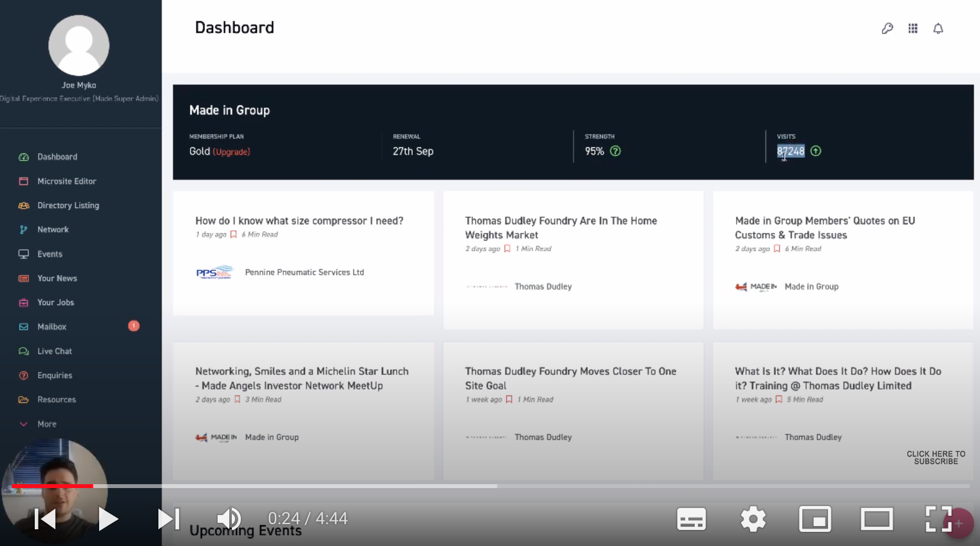Seek on the video progress bar

tap(490, 486)
